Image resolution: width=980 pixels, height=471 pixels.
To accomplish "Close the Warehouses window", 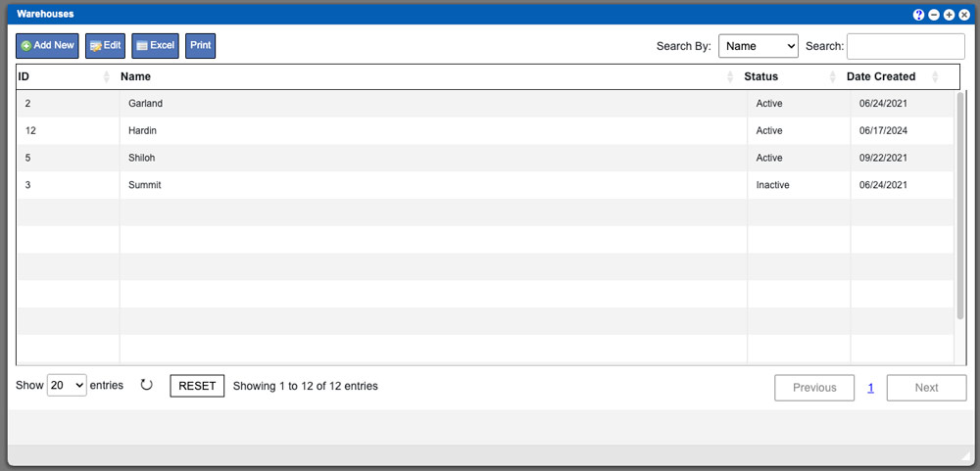I will [x=964, y=15].
